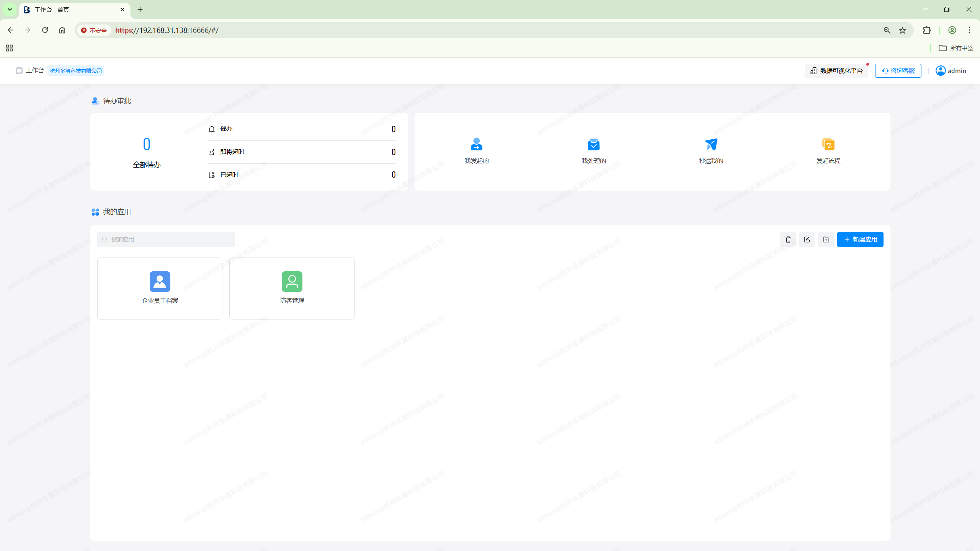Open the admin user menu
Viewport: 980px width, 551px height.
[951, 71]
